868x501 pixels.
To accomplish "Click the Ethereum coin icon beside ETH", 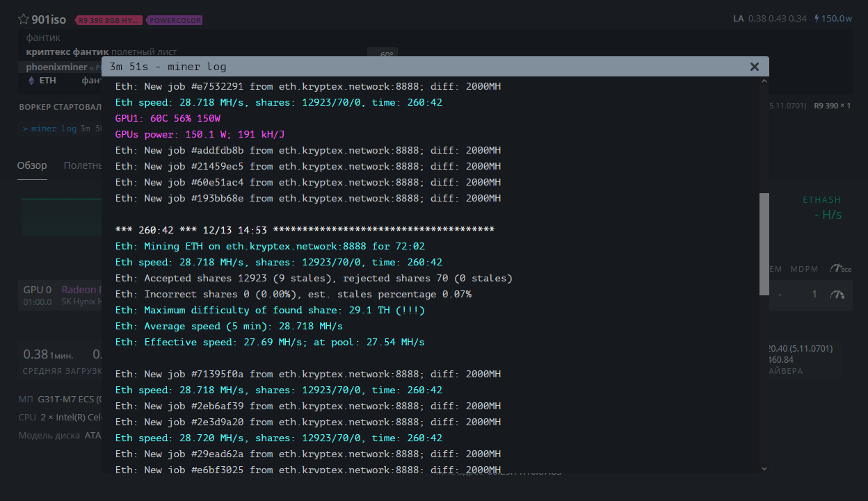I will pyautogui.click(x=30, y=81).
